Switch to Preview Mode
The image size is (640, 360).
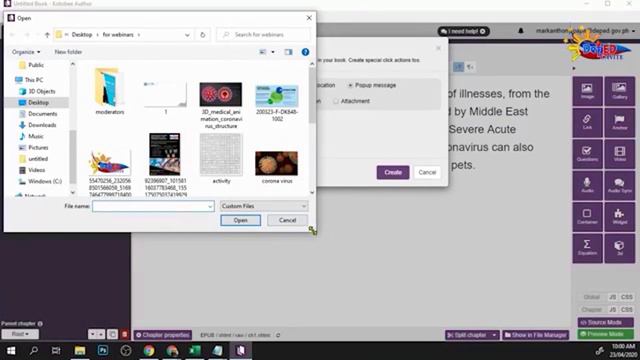(x=605, y=334)
